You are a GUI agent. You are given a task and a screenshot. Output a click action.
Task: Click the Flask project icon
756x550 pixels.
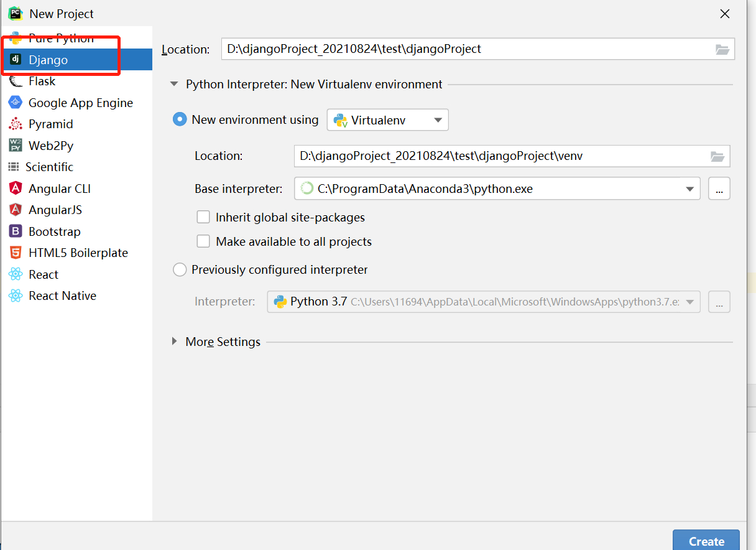pos(16,81)
